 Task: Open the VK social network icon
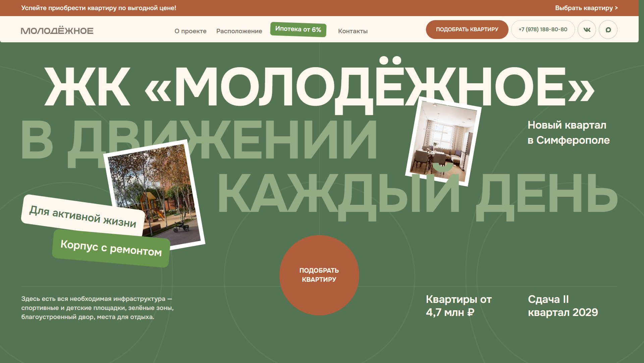pos(587,30)
